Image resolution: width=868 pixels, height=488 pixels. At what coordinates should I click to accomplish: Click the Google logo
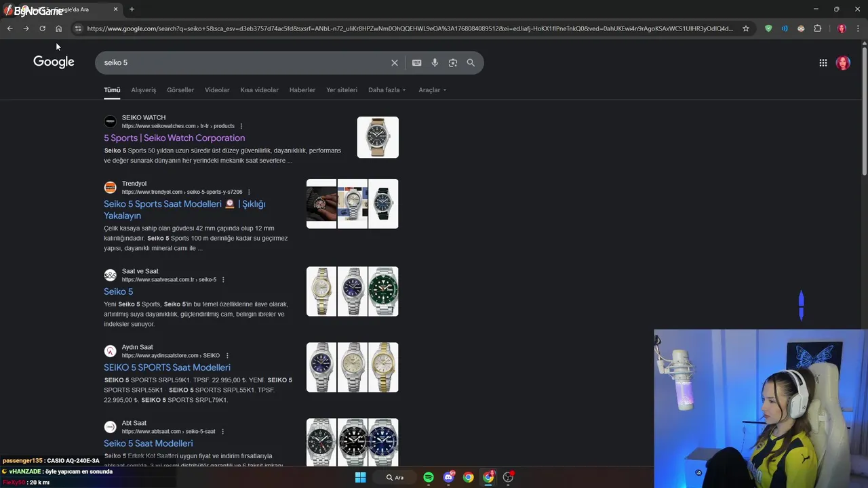[x=54, y=62]
